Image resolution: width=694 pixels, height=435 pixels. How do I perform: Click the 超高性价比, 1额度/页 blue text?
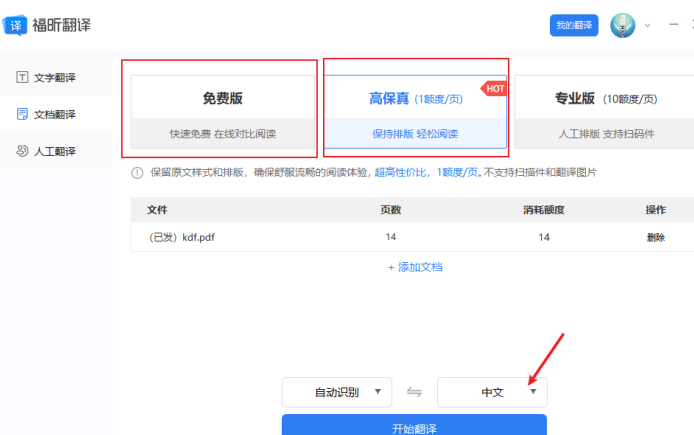click(428, 172)
